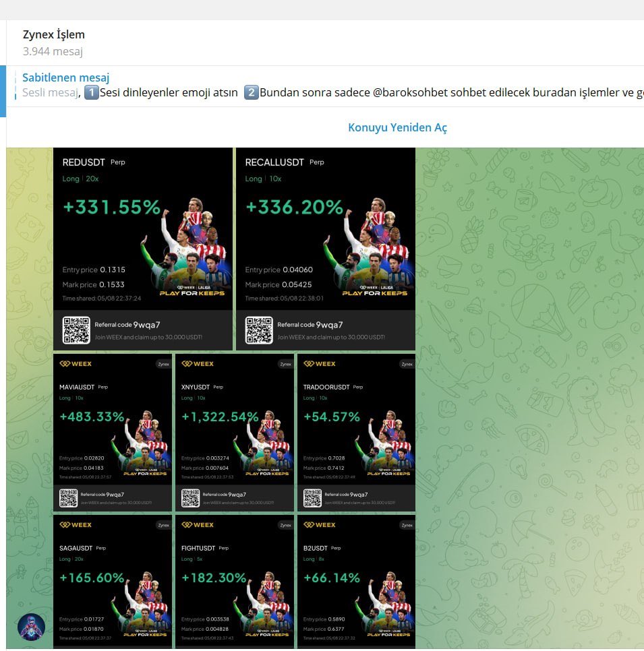
Task: Open the Sabitlenen mesaj pinned message
Action: pos(325,86)
